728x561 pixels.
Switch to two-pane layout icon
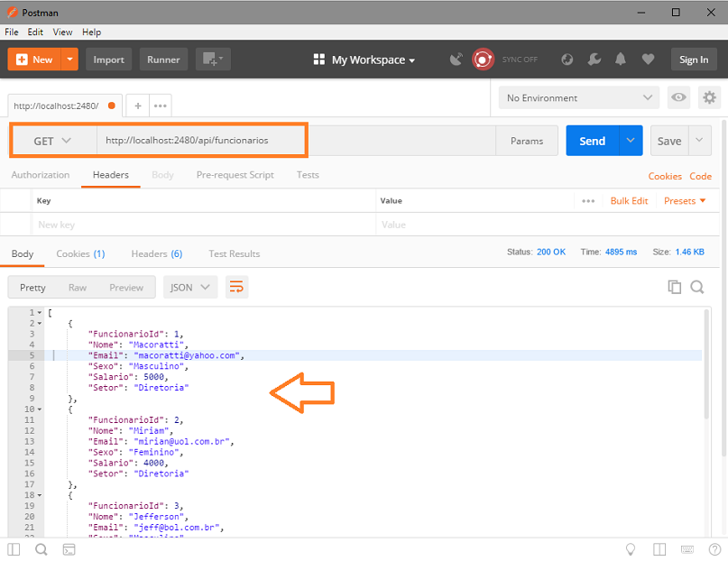(x=659, y=550)
